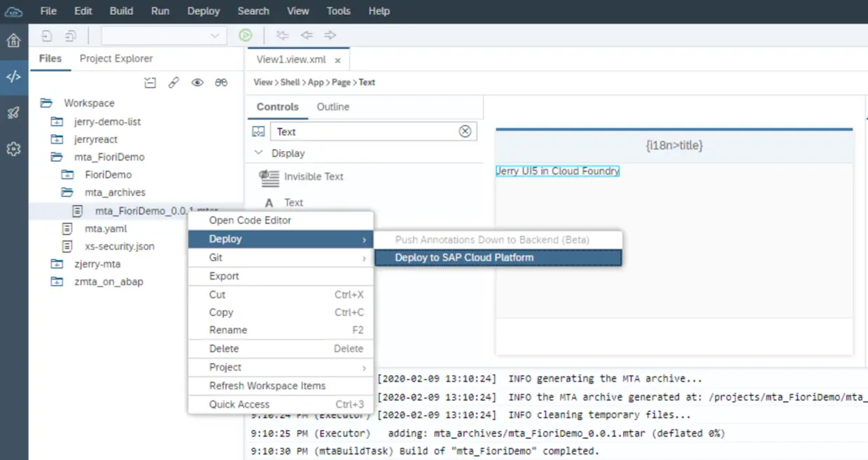Expand the jerry-demo-list folder
Screen dimensions: 868x460
[x=57, y=122]
